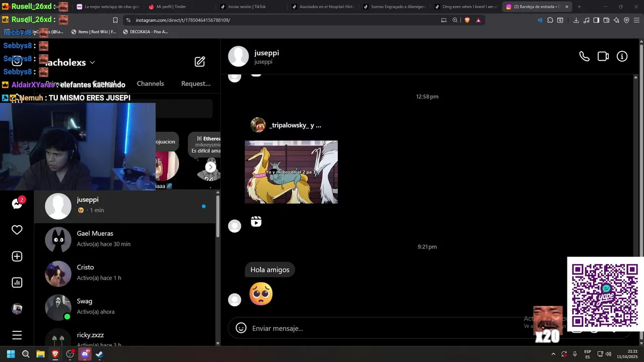Open browser downloads icon
The height and width of the screenshot is (362, 644).
(x=576, y=20)
